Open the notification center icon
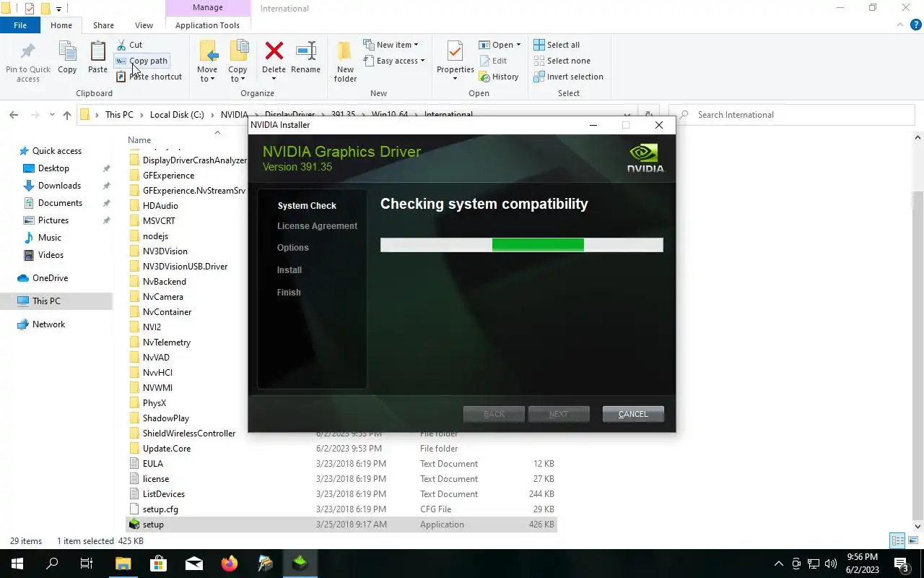Viewport: 924px width, 578px height. point(902,564)
